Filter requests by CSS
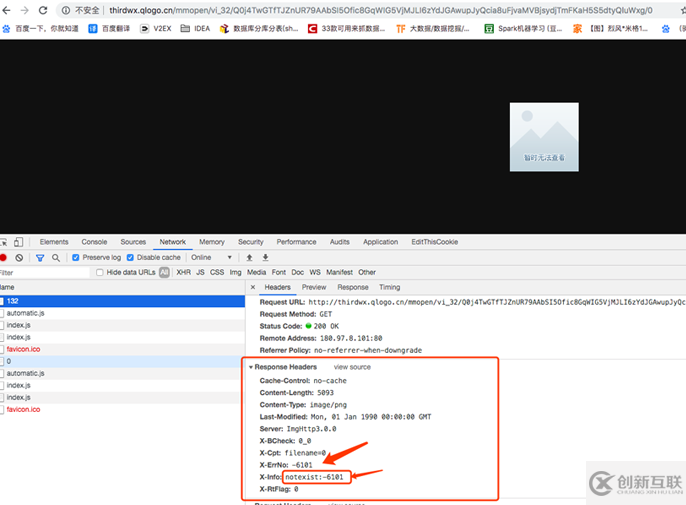Viewport: 686px width, 505px height. (217, 273)
